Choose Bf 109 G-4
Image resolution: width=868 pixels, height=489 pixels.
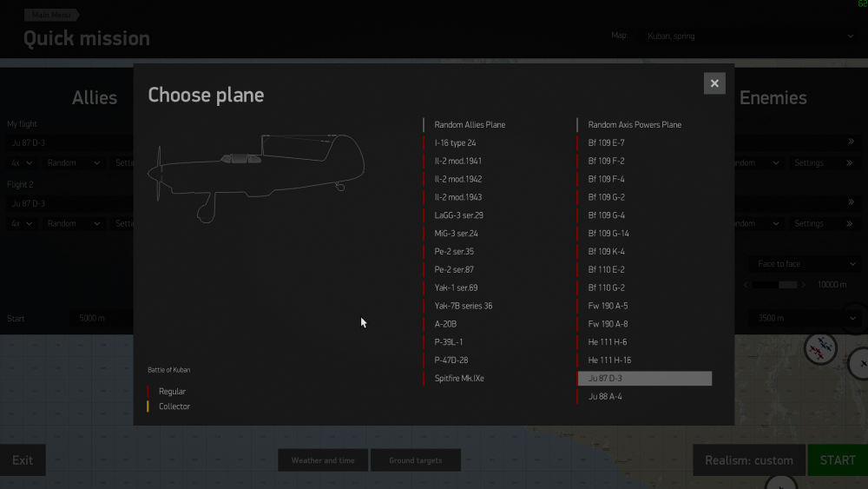pyautogui.click(x=606, y=215)
